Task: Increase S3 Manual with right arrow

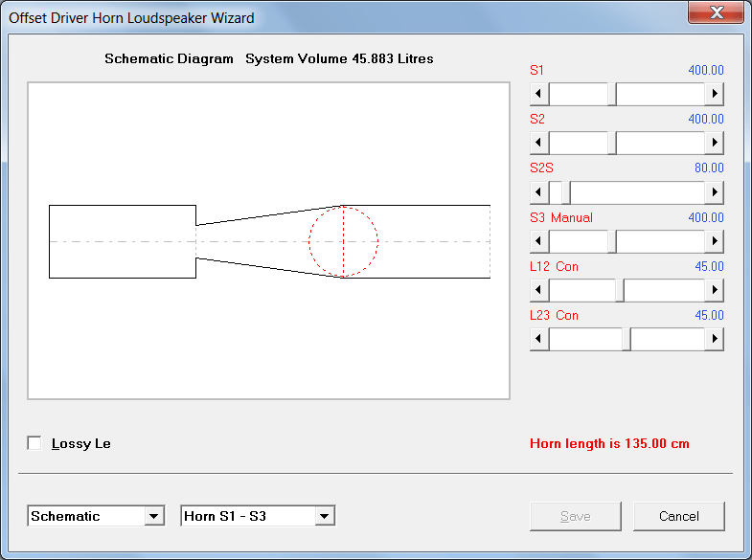Action: pos(714,241)
